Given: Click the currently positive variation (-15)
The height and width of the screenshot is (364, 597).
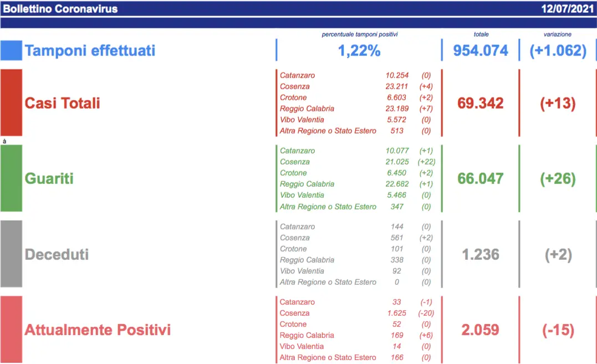Looking at the screenshot, I should pyautogui.click(x=558, y=330).
